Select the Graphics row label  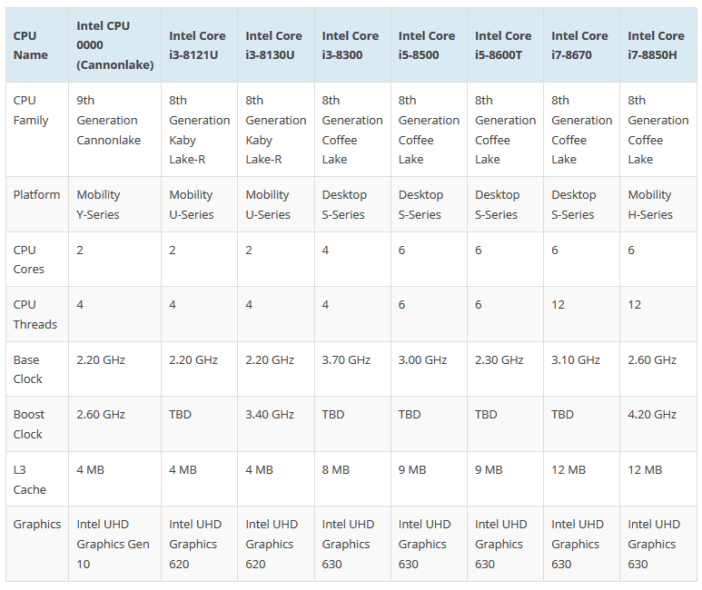pyautogui.click(x=37, y=544)
